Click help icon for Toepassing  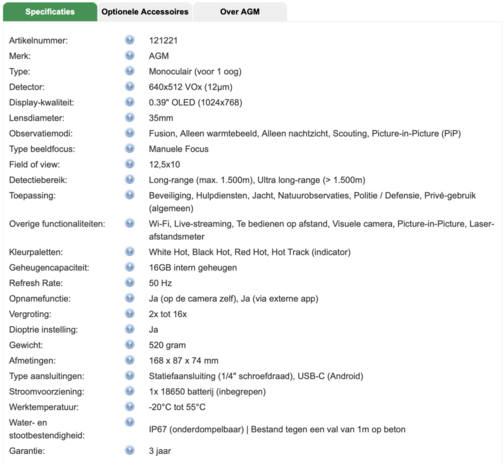point(130,195)
